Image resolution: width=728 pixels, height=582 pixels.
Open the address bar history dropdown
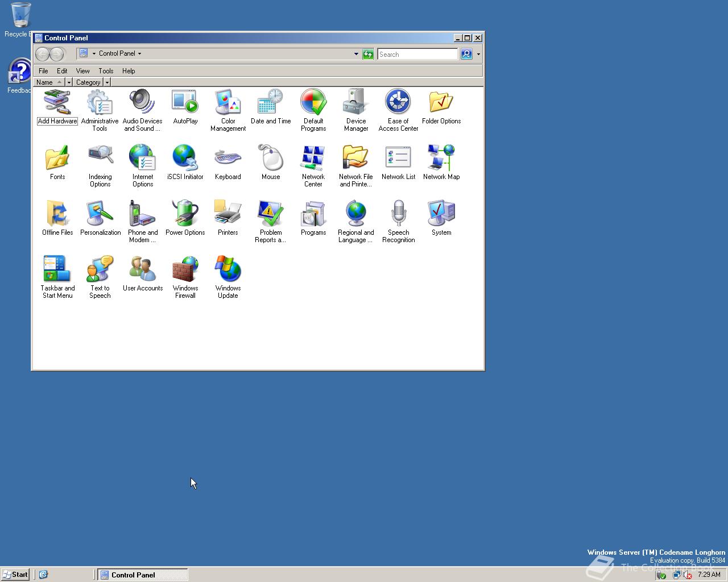(x=356, y=55)
